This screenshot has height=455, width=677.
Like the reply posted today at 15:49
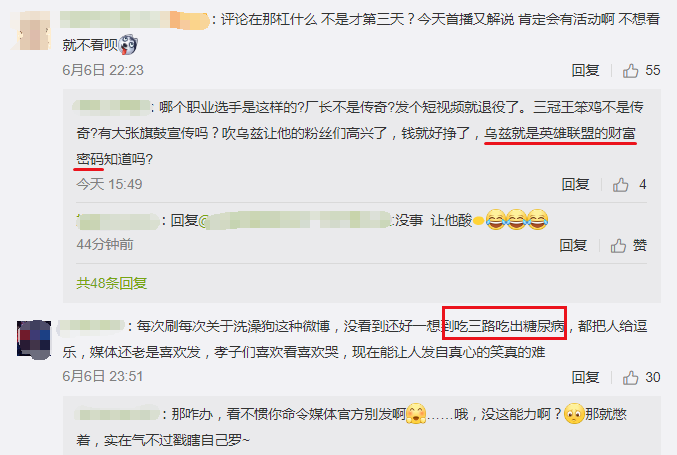(x=620, y=185)
